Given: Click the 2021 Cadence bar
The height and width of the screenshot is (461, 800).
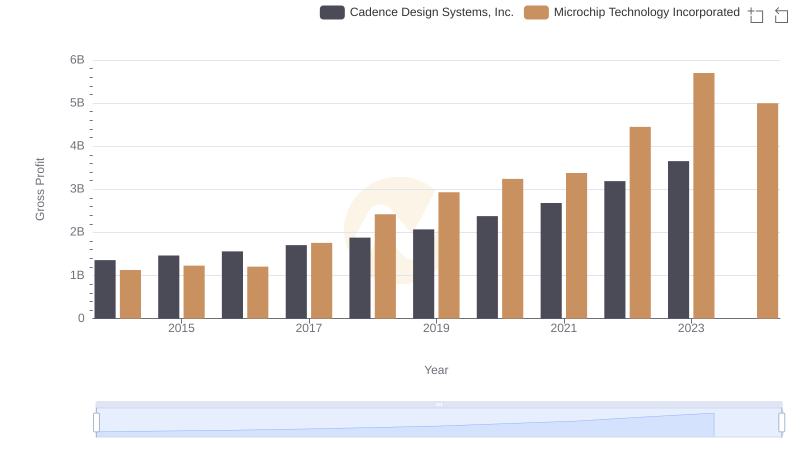Looking at the screenshot, I should [x=551, y=261].
